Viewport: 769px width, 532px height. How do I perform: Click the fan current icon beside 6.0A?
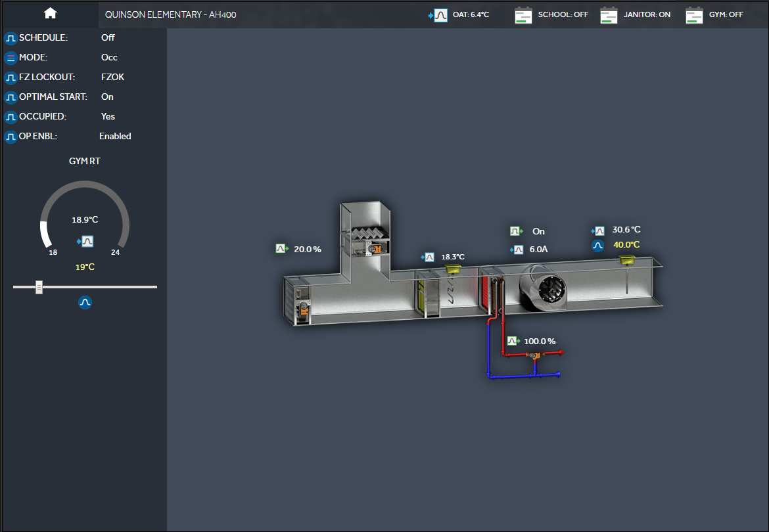click(518, 250)
